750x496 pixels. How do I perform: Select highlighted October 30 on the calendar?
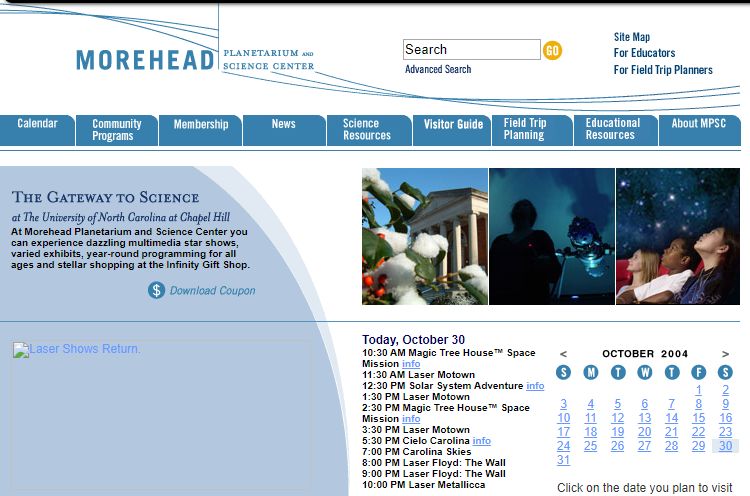point(726,446)
